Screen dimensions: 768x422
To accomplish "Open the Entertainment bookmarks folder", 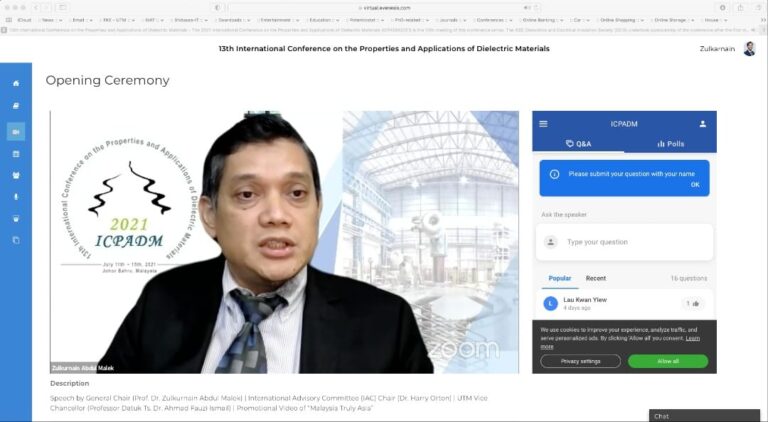I will click(x=278, y=20).
